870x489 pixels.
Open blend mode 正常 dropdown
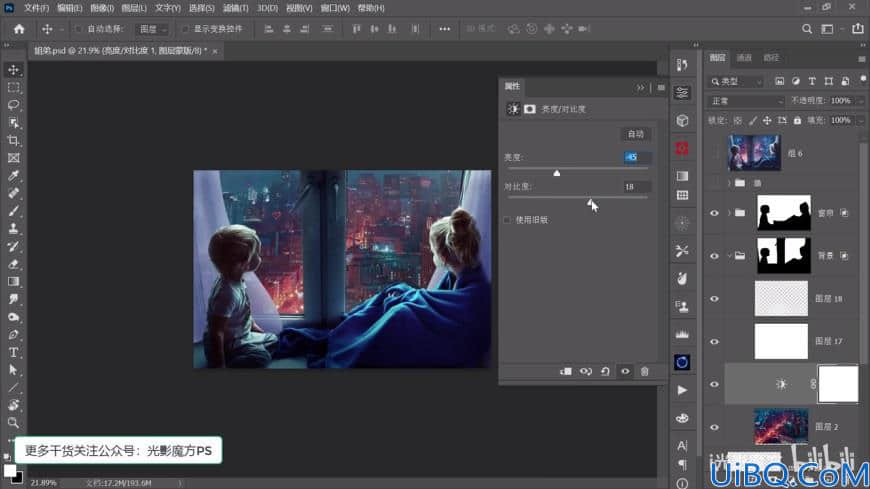coord(746,101)
